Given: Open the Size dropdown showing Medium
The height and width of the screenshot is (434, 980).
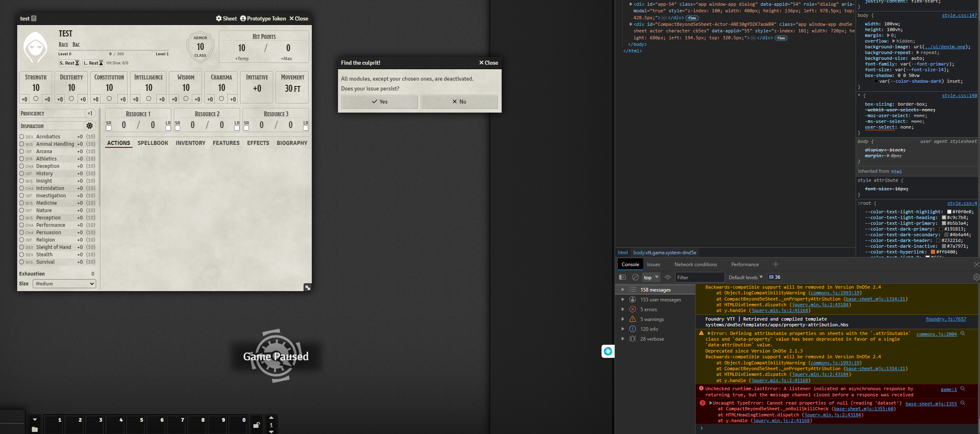Looking at the screenshot, I should click(x=64, y=283).
